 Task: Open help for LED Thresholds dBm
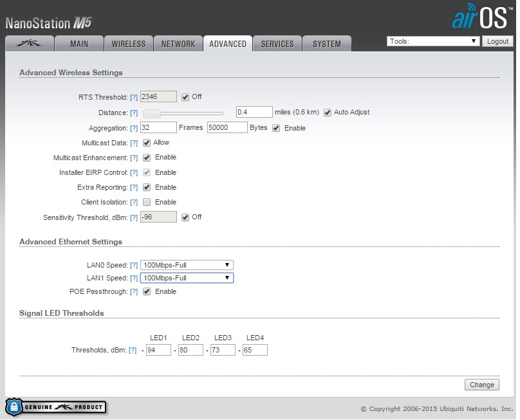click(x=133, y=350)
